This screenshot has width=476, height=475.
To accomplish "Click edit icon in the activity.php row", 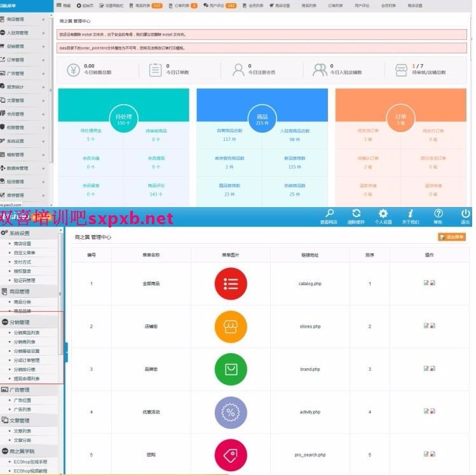I will point(426,411).
